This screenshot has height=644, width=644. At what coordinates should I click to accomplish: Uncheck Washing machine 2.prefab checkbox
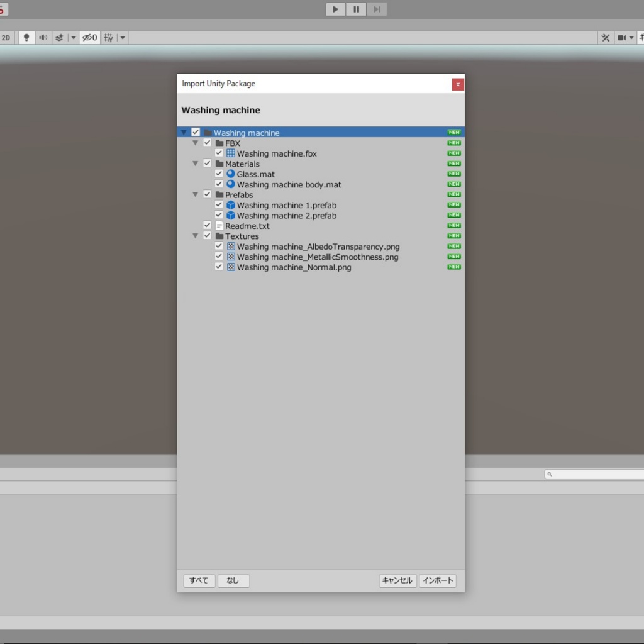click(219, 215)
